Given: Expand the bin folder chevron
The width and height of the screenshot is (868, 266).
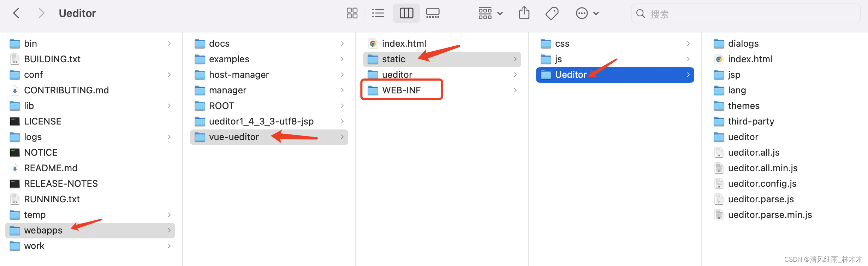Looking at the screenshot, I should 169,44.
